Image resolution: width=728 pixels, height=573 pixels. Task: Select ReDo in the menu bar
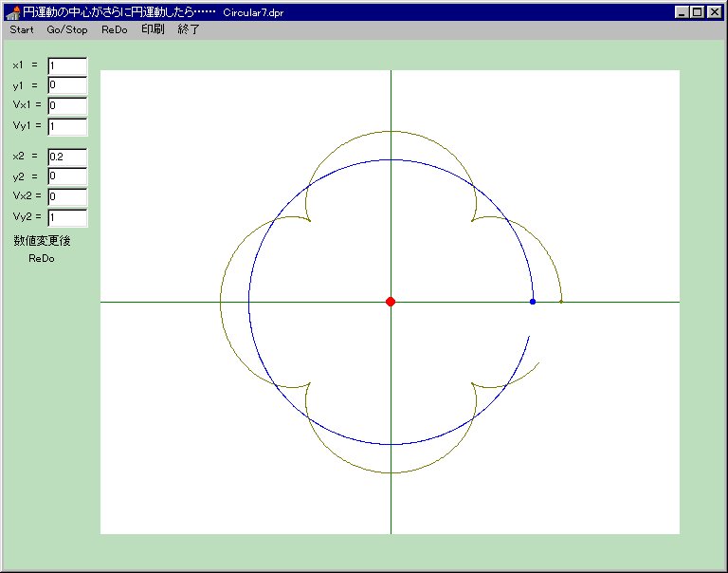click(x=114, y=29)
